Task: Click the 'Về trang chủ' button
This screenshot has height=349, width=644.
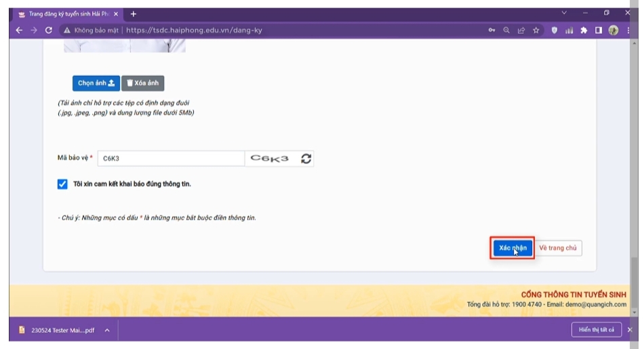Action: pos(558,248)
